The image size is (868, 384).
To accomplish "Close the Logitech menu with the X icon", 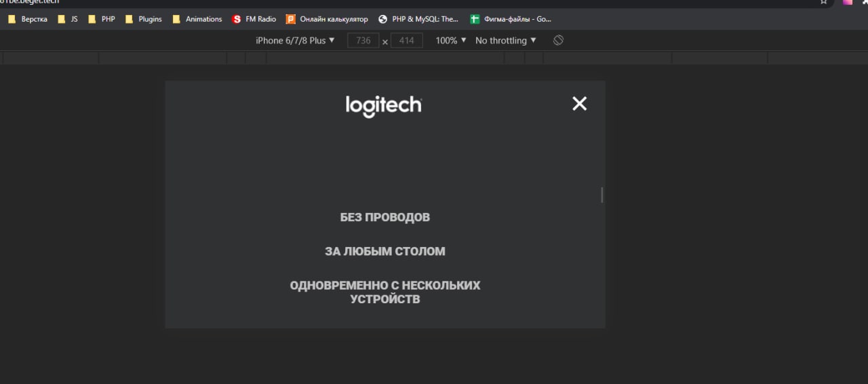I will coord(579,103).
